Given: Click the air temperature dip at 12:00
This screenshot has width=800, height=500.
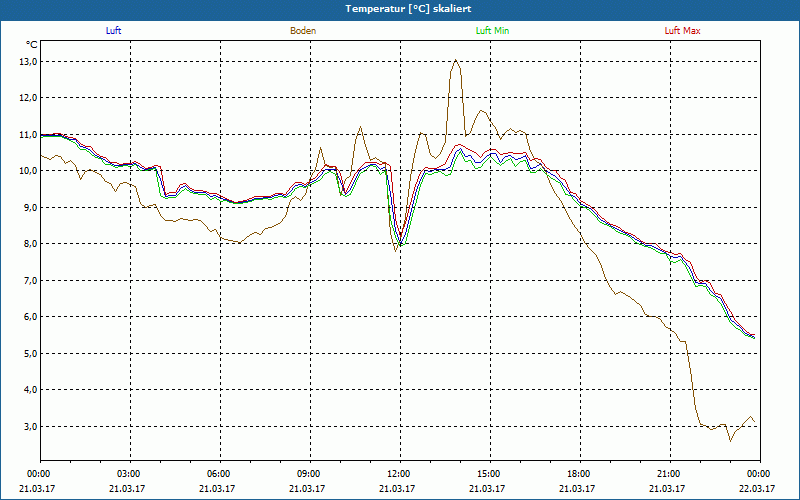Looking at the screenshot, I should point(401,241).
